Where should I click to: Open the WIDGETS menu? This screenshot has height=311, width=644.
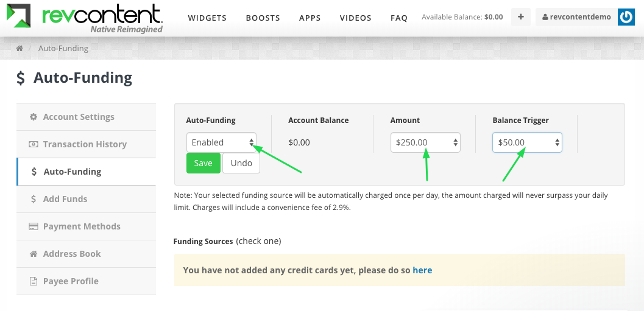[x=207, y=18]
